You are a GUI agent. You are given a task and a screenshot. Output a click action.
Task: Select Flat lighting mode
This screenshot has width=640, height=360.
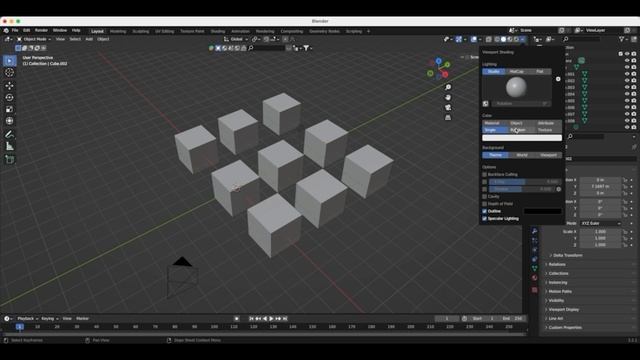pos(540,72)
